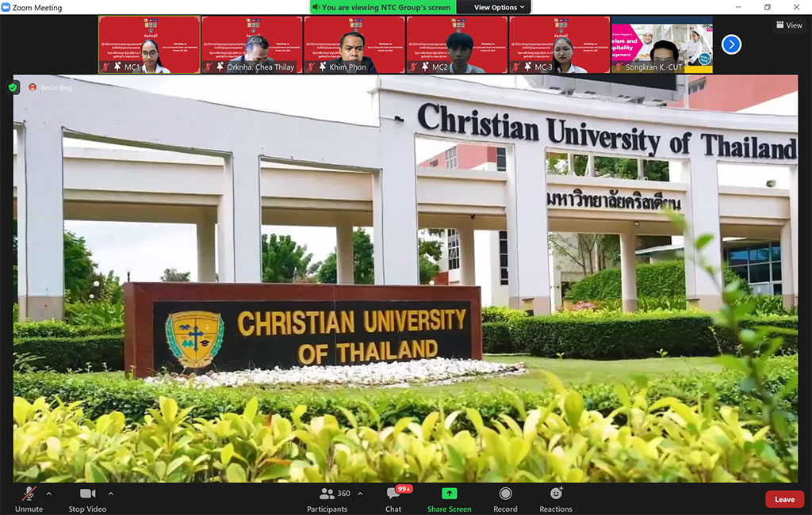Close the Zoom Meeting window
Screen dimensions: 812x515
(x=796, y=7)
